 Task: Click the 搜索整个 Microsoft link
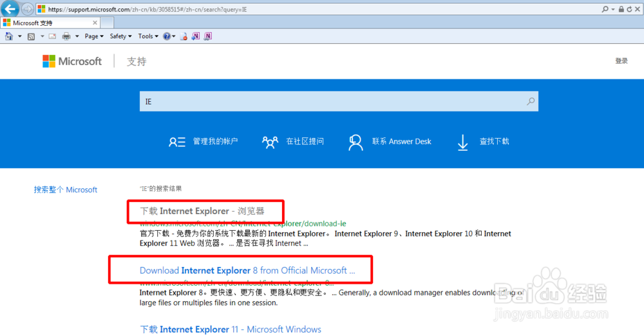click(x=66, y=190)
